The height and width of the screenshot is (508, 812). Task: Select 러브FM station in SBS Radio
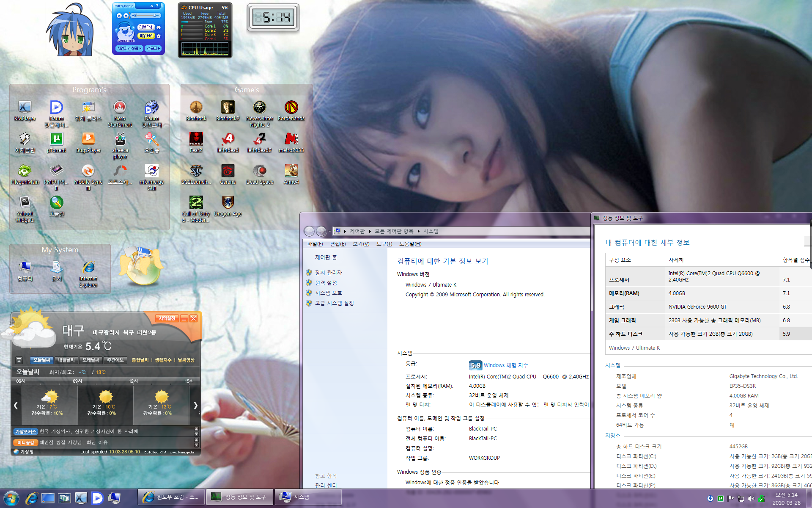[146, 27]
